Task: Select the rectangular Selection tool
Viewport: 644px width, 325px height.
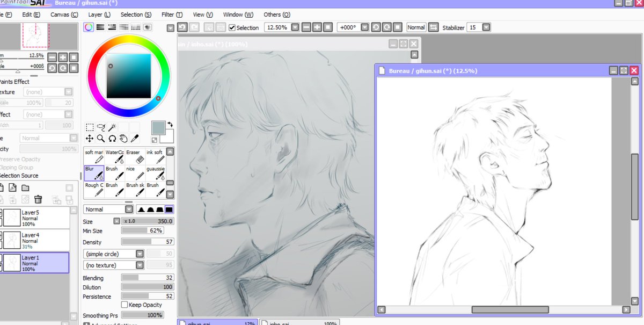Action: pos(90,127)
